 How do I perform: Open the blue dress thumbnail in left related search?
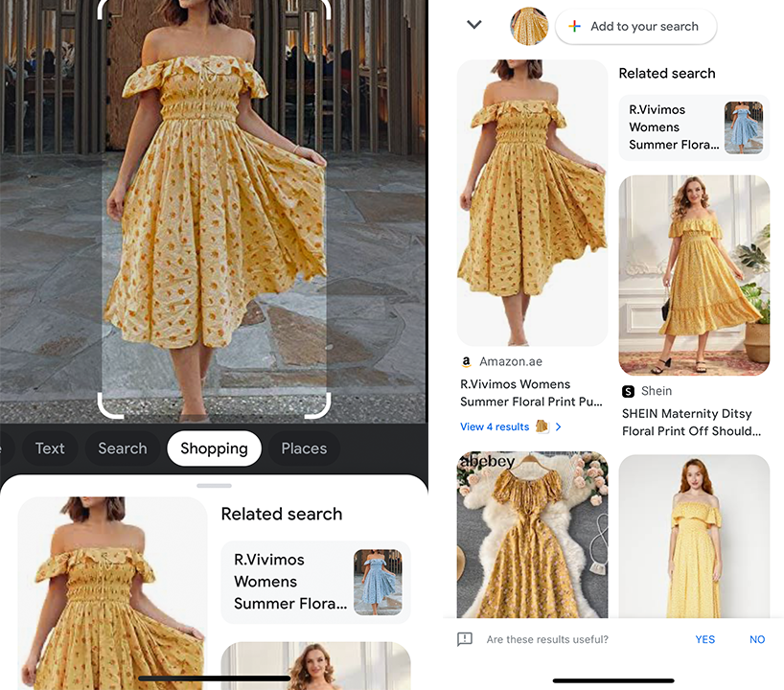point(378,582)
